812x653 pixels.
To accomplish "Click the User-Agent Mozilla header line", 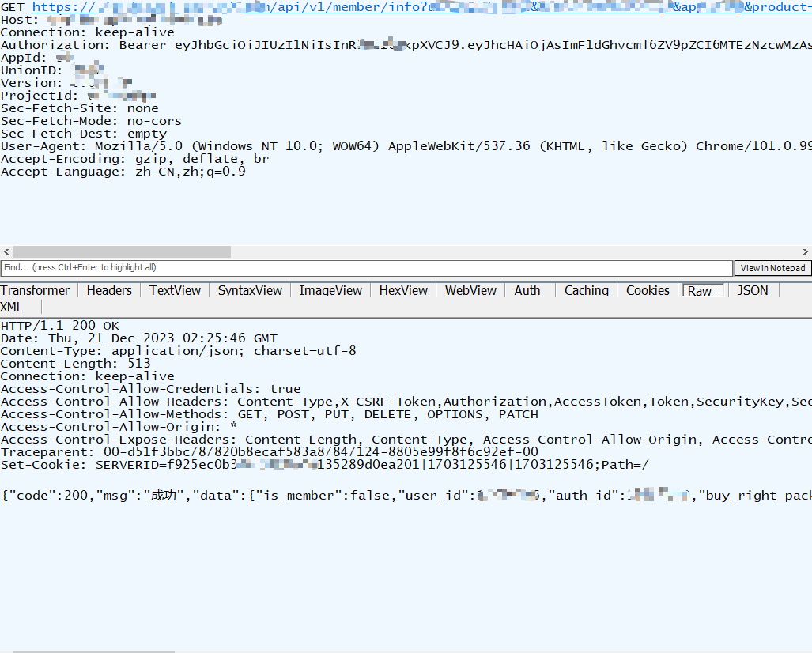I will (406, 146).
